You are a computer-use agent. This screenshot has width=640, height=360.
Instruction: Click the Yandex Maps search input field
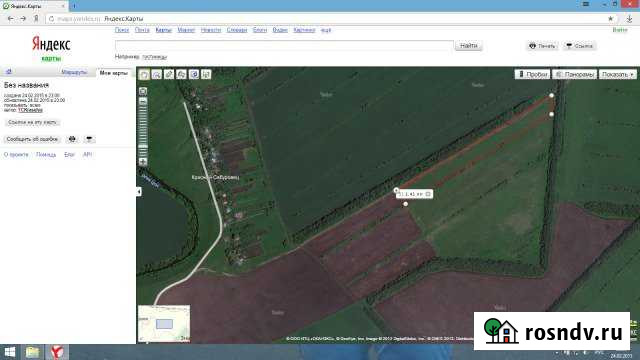284,45
